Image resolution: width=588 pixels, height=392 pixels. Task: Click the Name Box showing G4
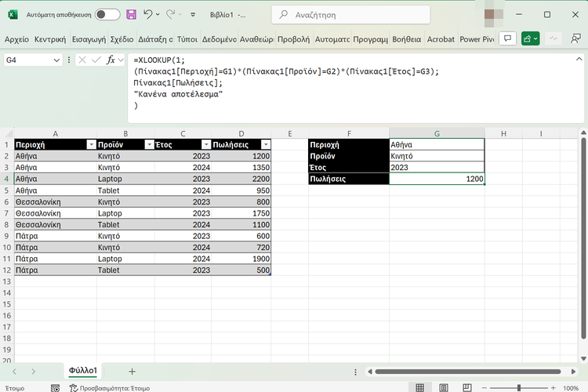point(28,60)
